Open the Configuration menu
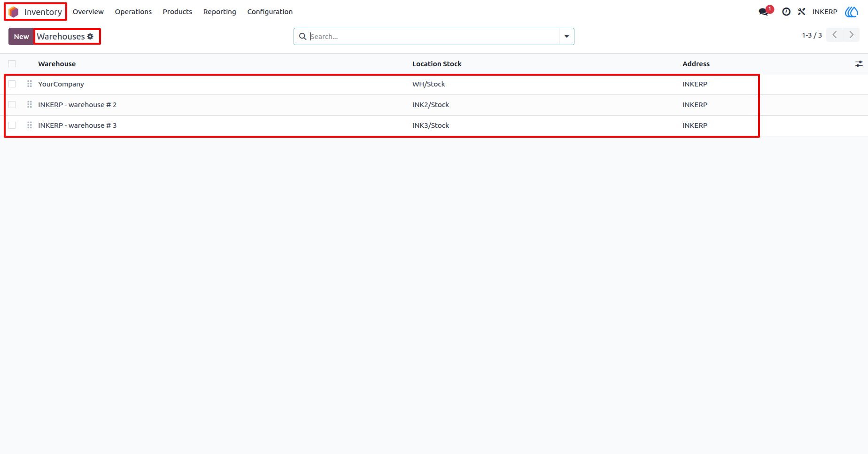Viewport: 868px width, 454px height. pos(270,12)
